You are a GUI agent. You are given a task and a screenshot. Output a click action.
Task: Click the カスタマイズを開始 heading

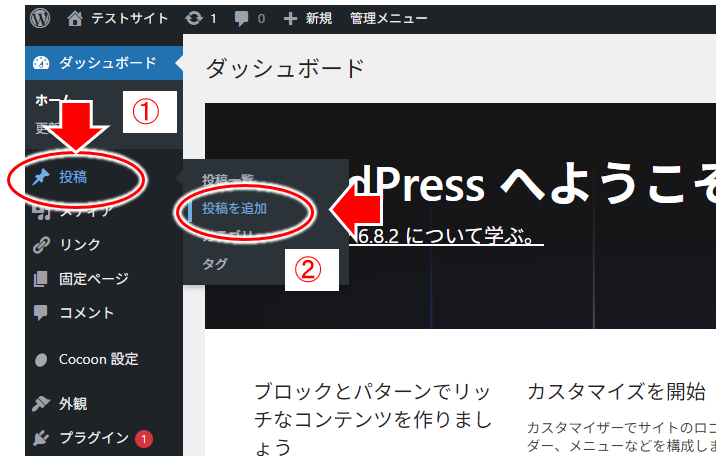(x=616, y=392)
